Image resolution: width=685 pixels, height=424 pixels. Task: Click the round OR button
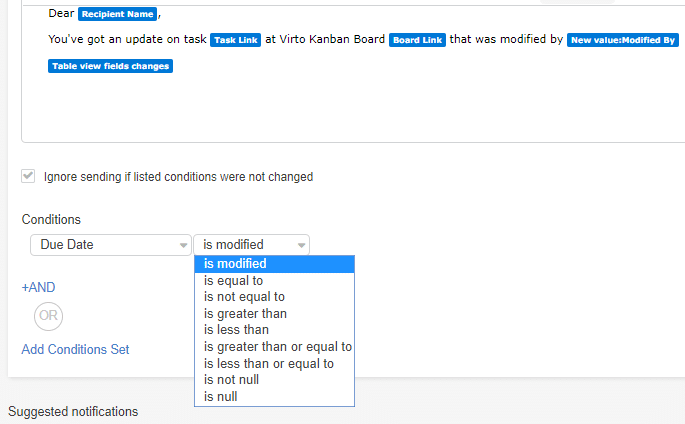click(48, 316)
